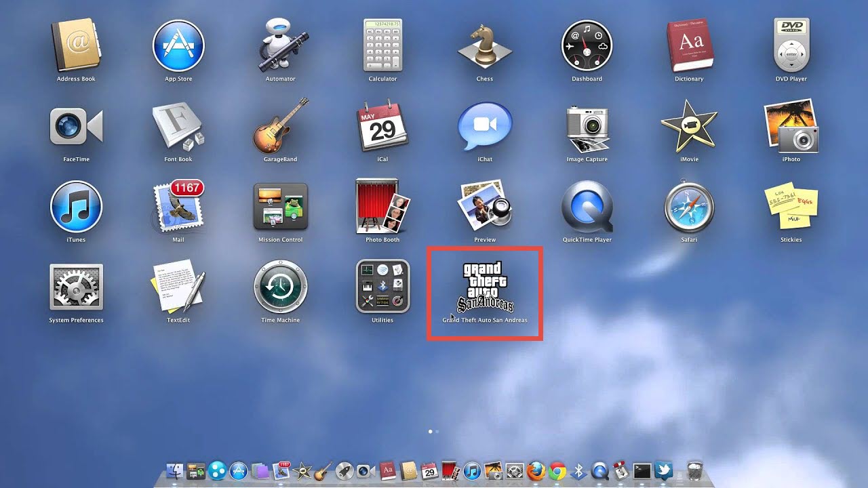
Task: Open the Time Machine app
Action: 280,287
